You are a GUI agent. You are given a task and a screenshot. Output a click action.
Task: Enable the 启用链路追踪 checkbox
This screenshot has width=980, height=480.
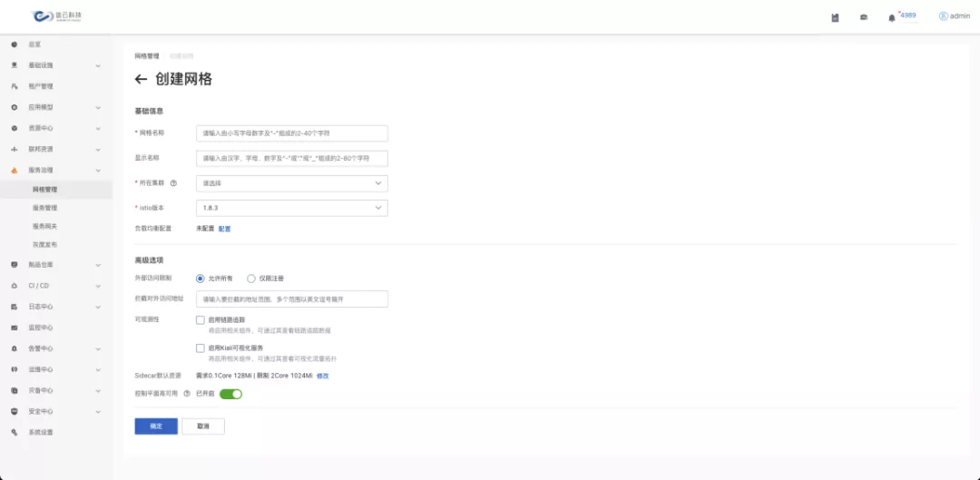coord(200,320)
